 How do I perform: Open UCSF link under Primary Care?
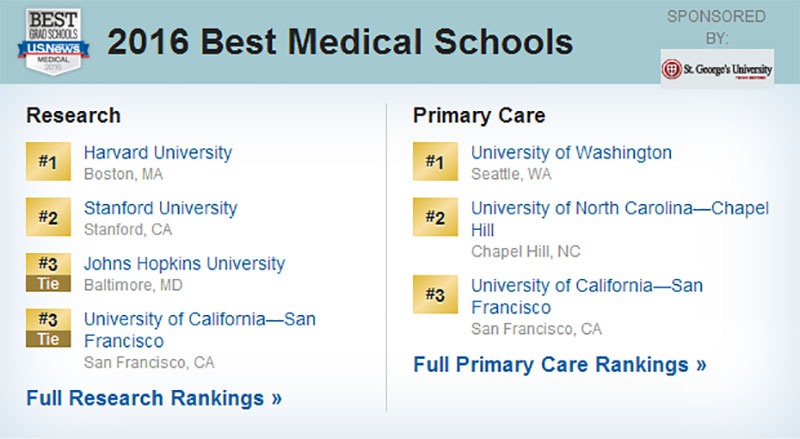pos(587,296)
